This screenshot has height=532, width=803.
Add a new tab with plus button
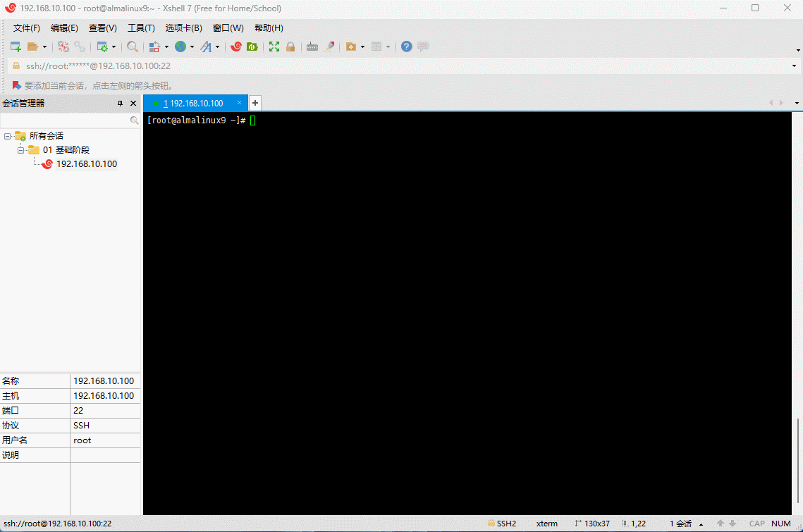255,103
